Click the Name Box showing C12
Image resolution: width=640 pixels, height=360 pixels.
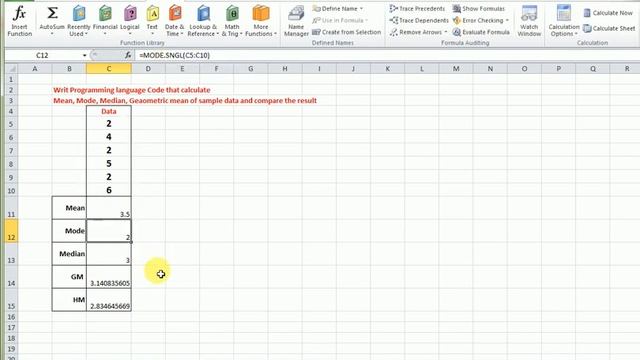coord(42,55)
